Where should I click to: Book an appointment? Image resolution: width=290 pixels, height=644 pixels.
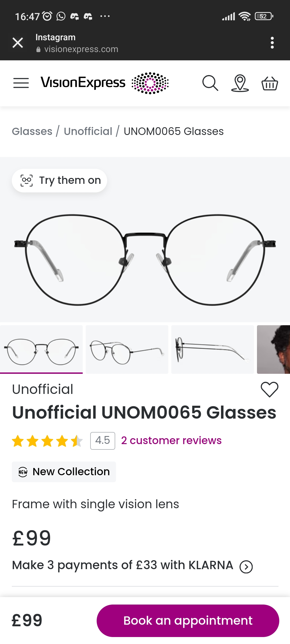[188, 621]
